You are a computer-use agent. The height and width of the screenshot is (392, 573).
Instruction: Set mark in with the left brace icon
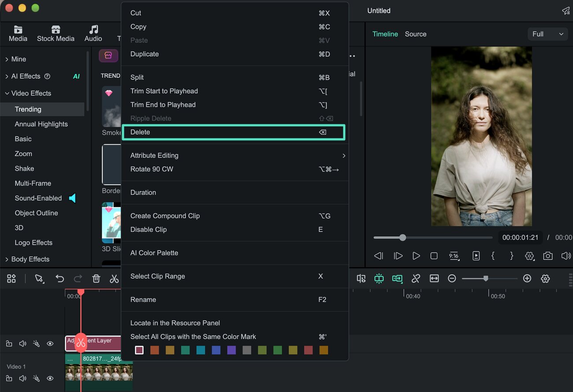(x=493, y=256)
